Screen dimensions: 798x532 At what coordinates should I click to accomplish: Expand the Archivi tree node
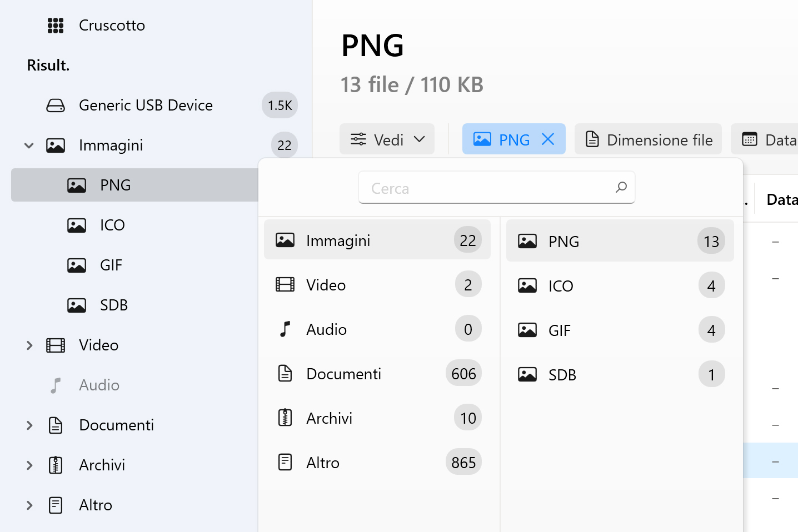click(x=29, y=465)
